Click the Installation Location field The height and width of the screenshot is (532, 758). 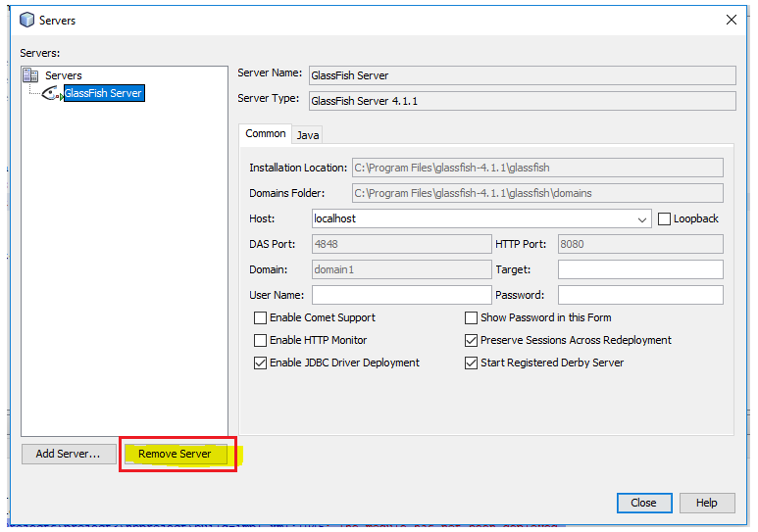[537, 168]
